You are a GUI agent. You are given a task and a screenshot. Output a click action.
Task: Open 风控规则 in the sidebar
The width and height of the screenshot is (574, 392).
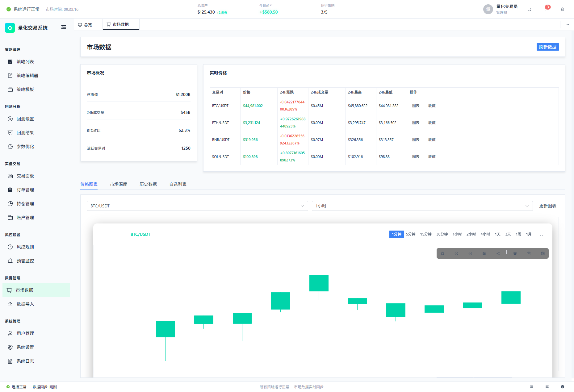tap(36, 247)
